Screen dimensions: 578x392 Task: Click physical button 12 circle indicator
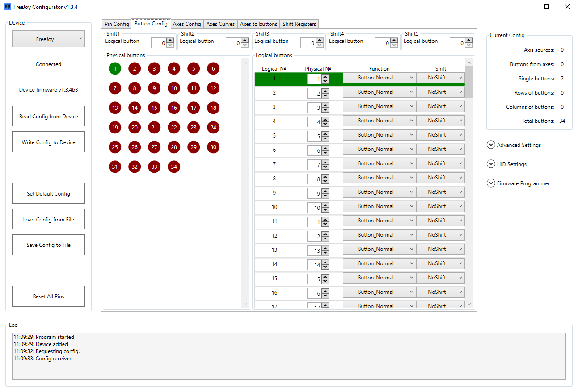(x=213, y=88)
